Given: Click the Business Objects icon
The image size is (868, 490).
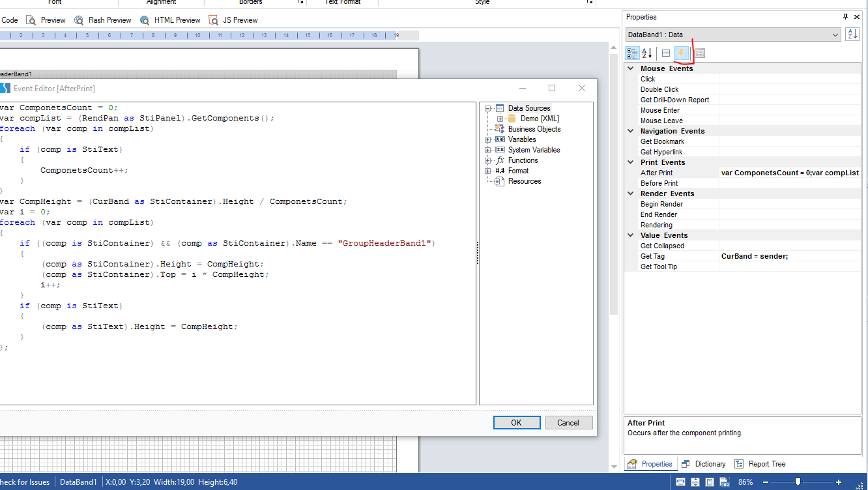Looking at the screenshot, I should [x=500, y=129].
